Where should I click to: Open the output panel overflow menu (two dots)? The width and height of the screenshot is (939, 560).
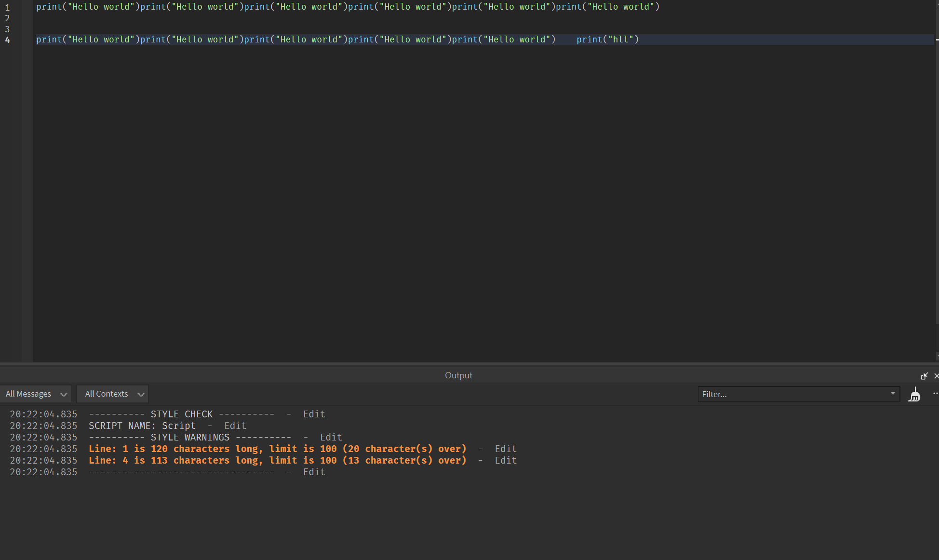[x=935, y=394]
